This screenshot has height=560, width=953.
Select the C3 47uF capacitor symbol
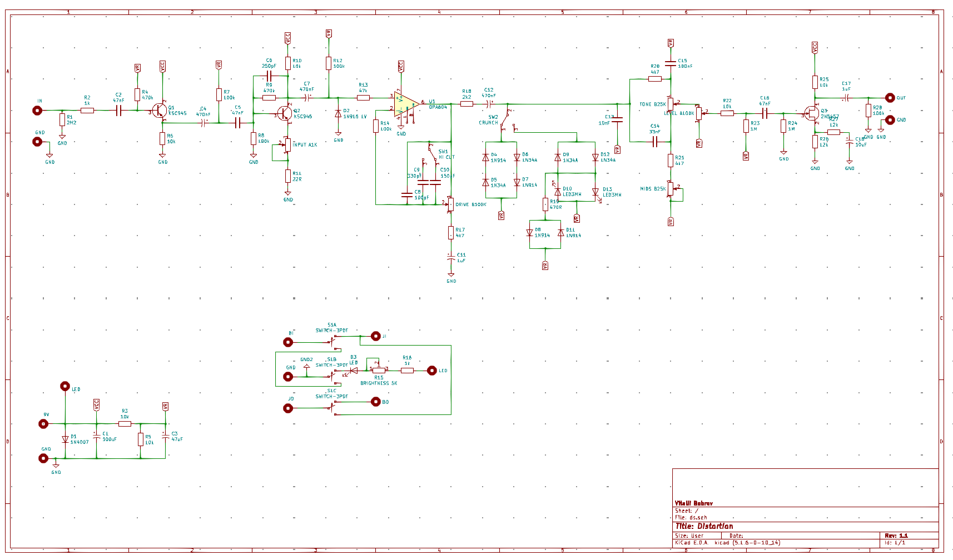(x=166, y=436)
